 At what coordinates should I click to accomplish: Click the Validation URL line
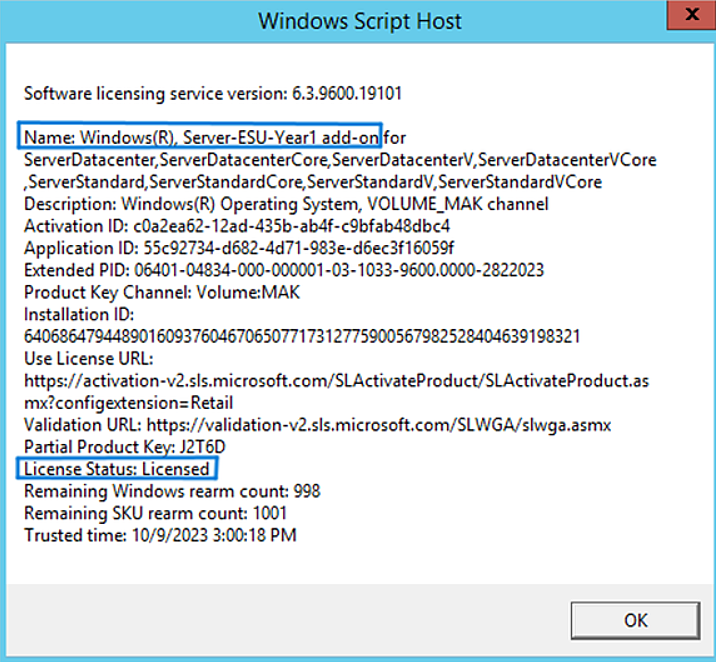pyautogui.click(x=317, y=425)
